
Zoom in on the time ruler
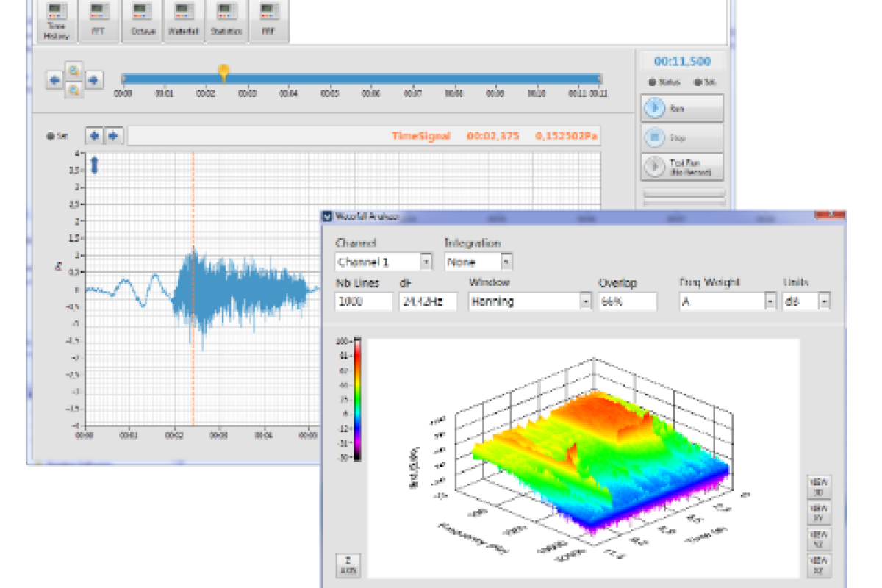(75, 71)
